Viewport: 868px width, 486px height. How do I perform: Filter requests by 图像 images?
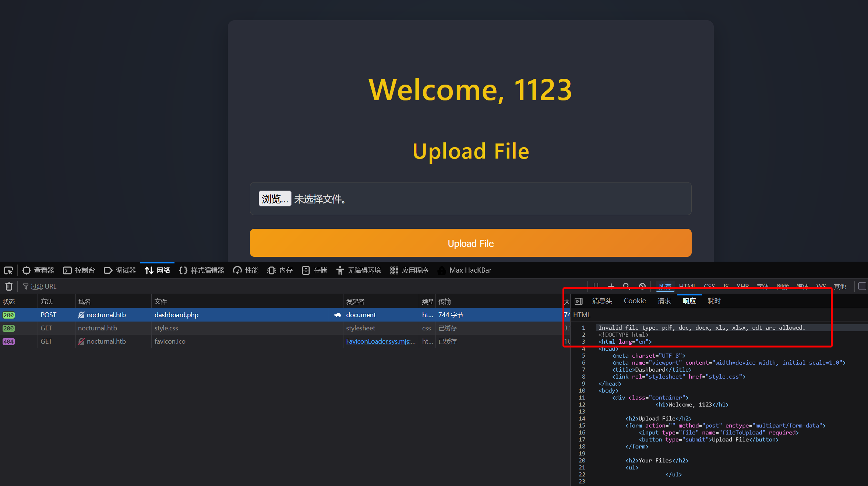click(783, 286)
